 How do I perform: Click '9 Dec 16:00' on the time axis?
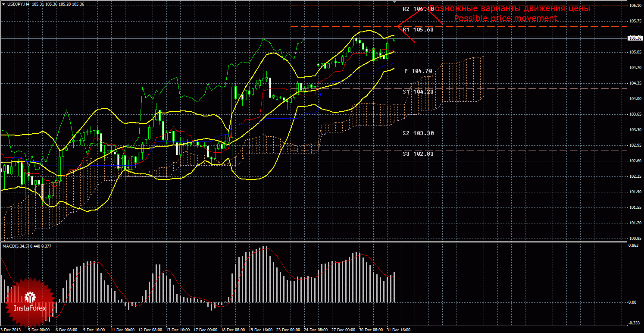pos(94,330)
